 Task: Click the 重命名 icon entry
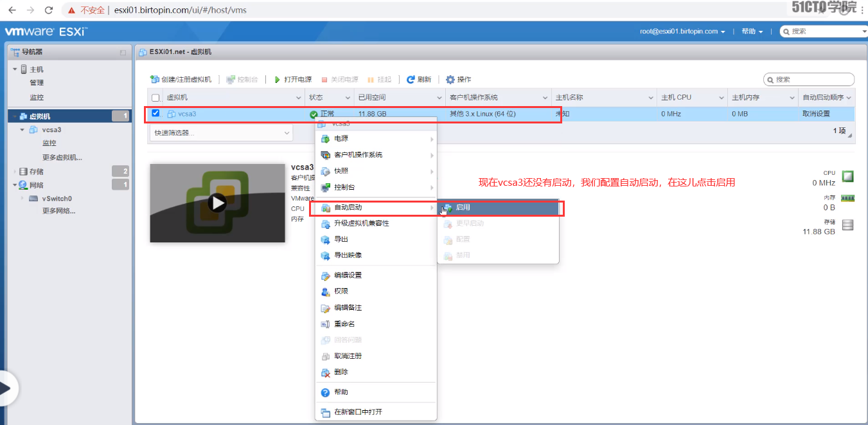pyautogui.click(x=325, y=324)
